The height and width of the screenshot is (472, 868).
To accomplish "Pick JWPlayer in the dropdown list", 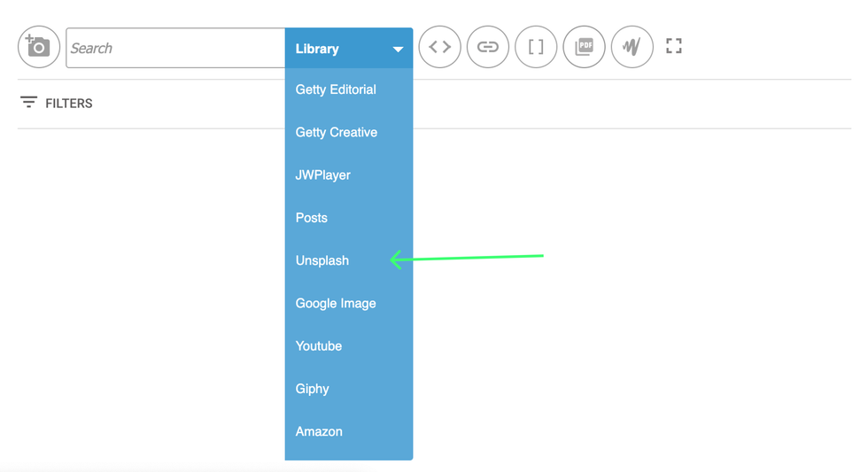I will click(323, 175).
